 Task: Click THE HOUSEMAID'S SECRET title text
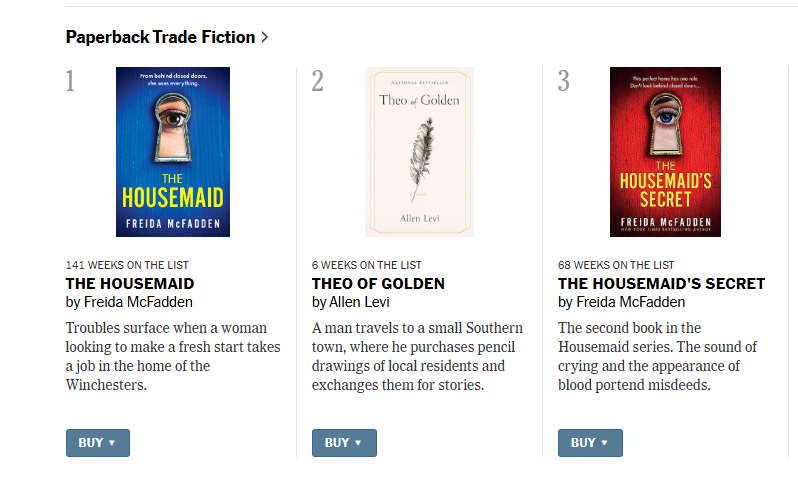click(661, 284)
